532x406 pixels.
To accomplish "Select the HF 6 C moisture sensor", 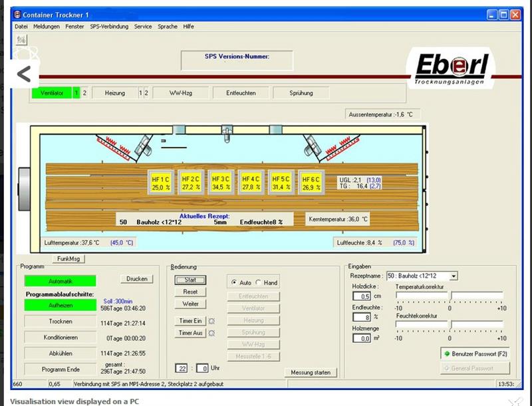I will [x=311, y=183].
